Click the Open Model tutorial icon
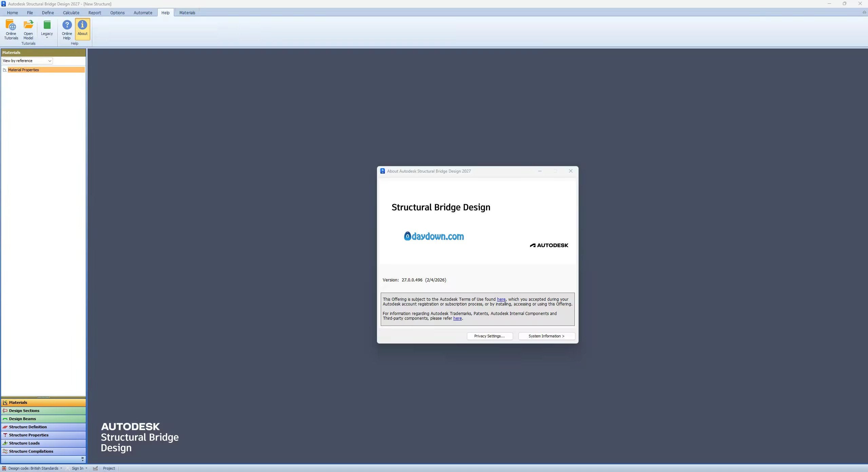 [28, 29]
